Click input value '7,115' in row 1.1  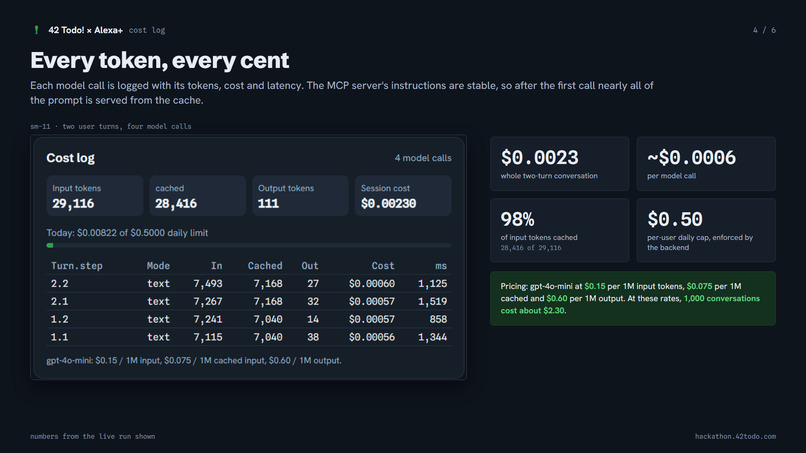(x=208, y=337)
